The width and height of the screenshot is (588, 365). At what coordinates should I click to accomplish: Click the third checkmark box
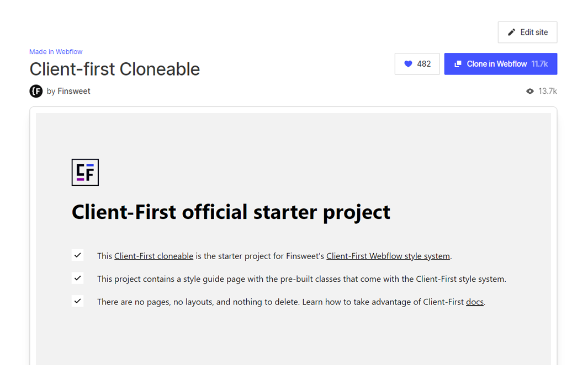(78, 301)
